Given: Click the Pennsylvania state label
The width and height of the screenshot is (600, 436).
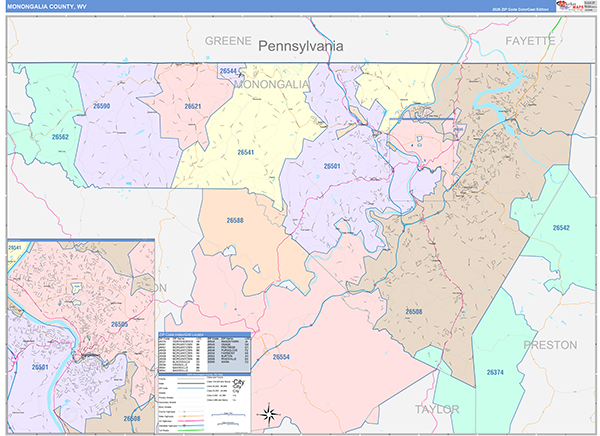Looking at the screenshot, I should click(300, 46).
